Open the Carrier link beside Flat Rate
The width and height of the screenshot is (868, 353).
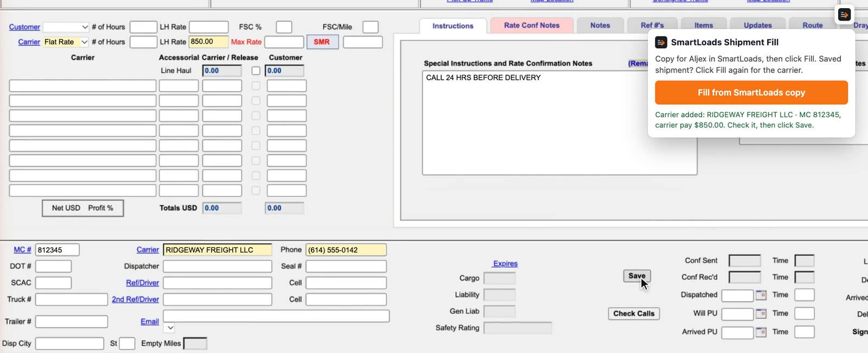(x=29, y=42)
